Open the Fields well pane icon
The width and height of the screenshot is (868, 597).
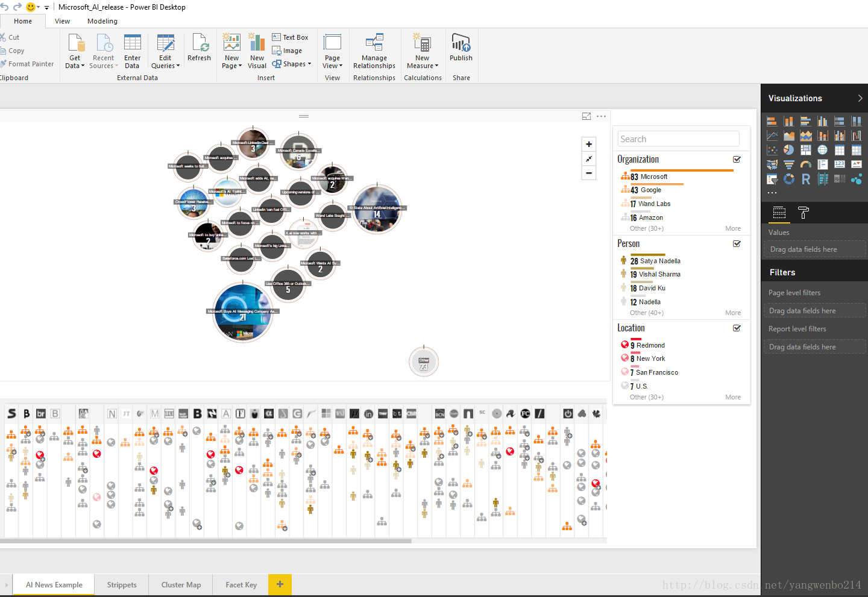(x=779, y=212)
